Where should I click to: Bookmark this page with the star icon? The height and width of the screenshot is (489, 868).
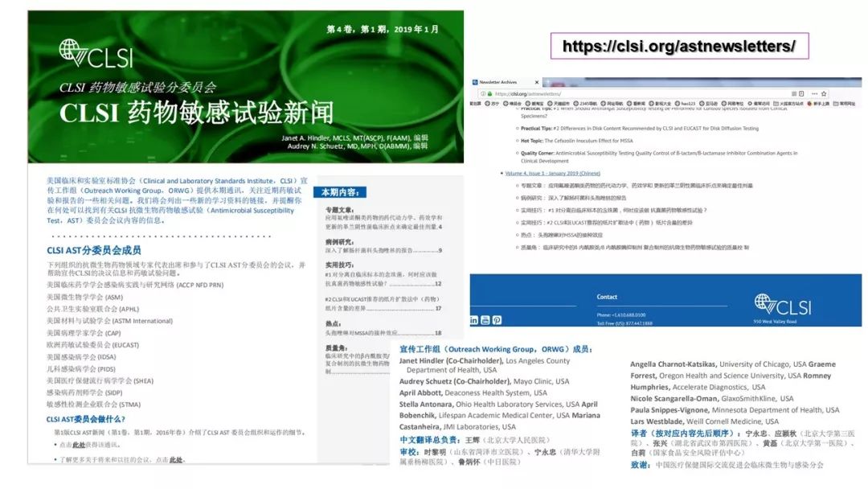pos(824,93)
